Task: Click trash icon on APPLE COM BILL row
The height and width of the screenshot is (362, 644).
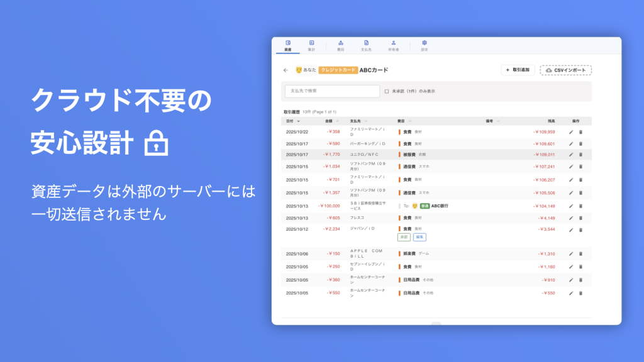Action: [580, 254]
